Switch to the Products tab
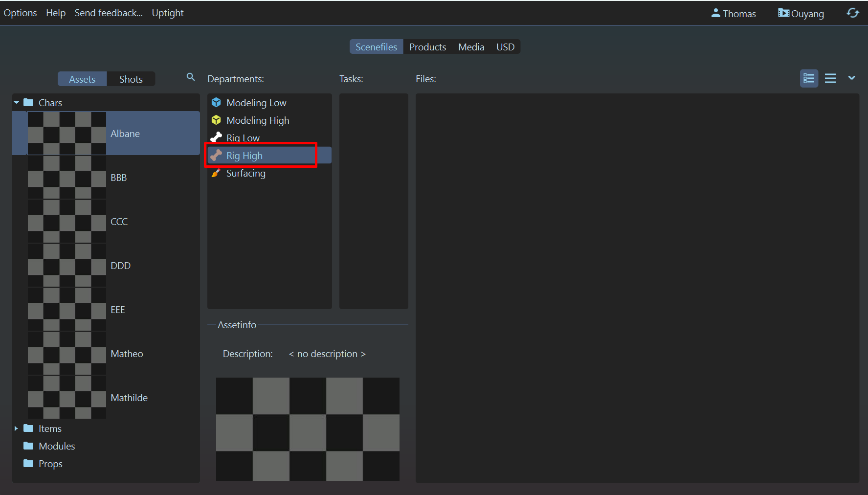868x495 pixels. click(427, 47)
